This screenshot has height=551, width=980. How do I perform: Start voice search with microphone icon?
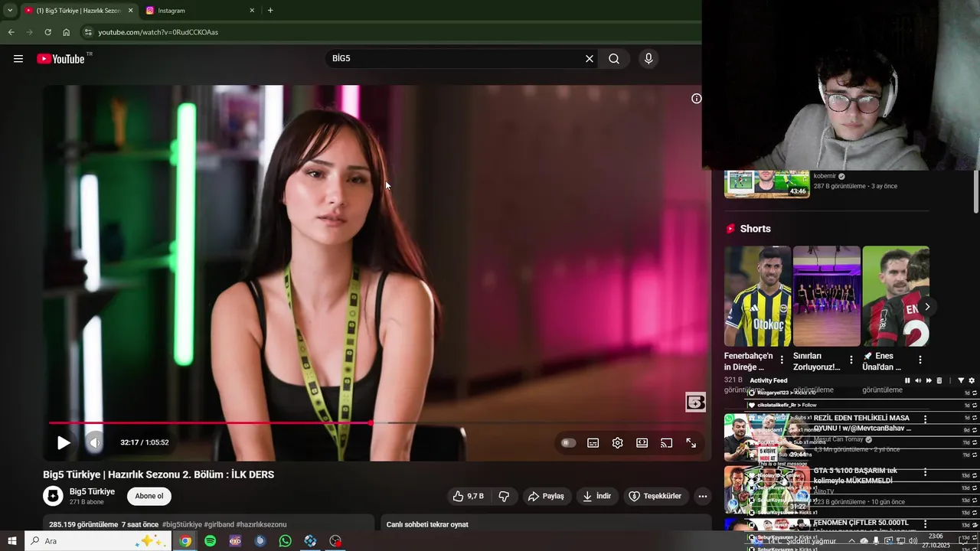[648, 59]
